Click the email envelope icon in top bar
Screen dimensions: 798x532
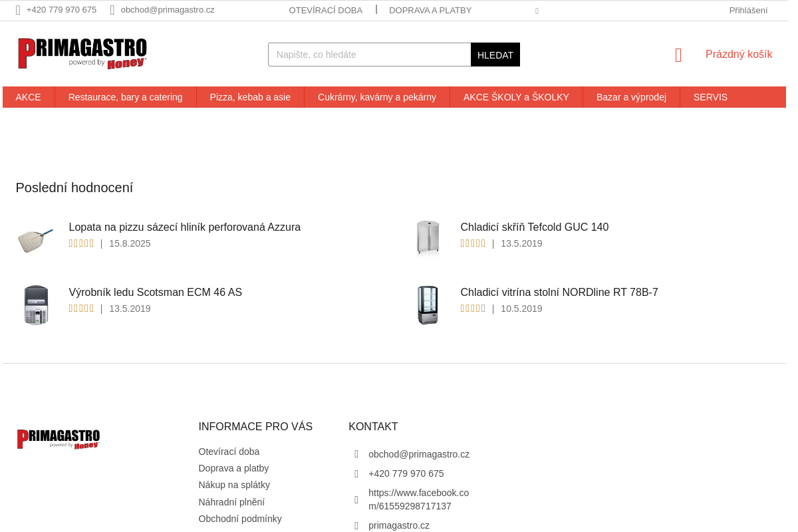click(112, 10)
